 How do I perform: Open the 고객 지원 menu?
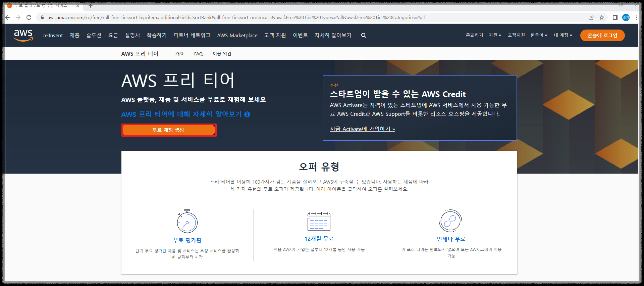275,35
